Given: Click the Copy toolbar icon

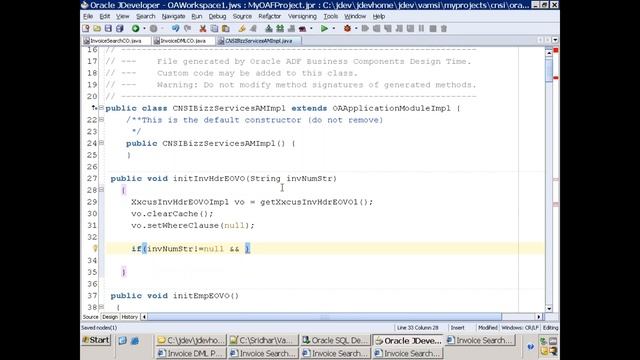Looking at the screenshot, I should (214, 29).
